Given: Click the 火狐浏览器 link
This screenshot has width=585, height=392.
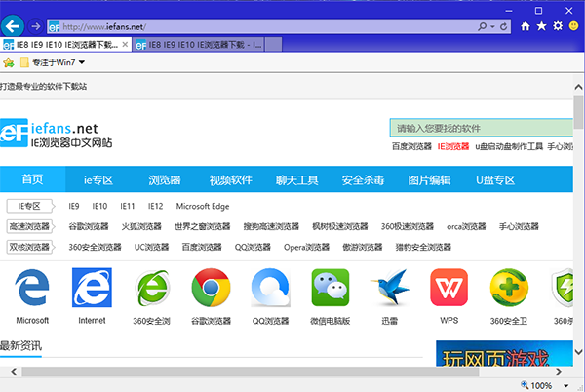Looking at the screenshot, I should (x=141, y=226).
